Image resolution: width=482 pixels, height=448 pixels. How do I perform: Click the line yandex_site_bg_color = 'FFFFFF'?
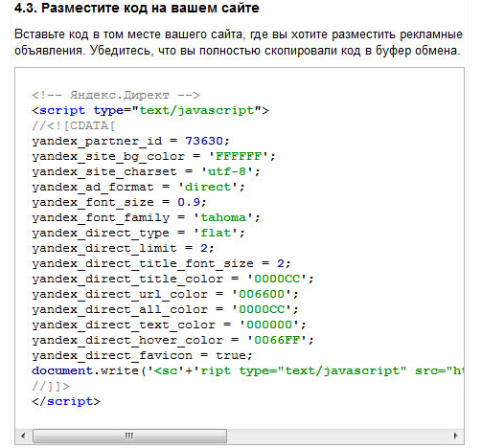[153, 156]
